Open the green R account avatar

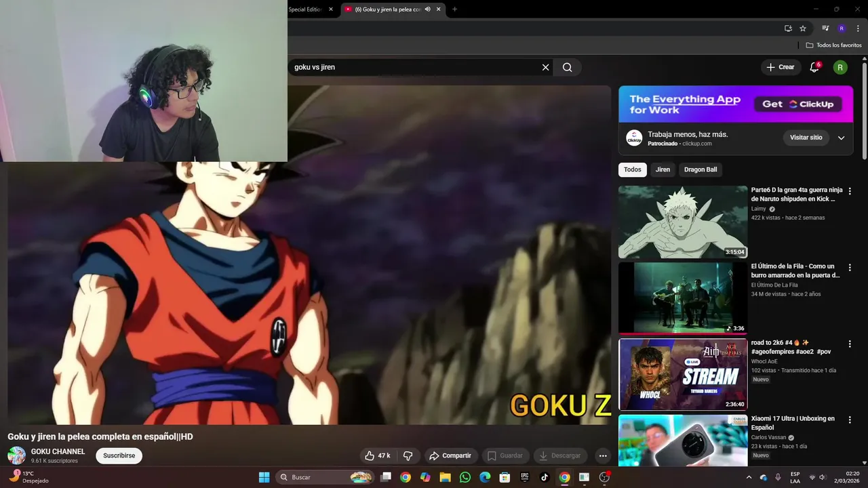click(840, 67)
